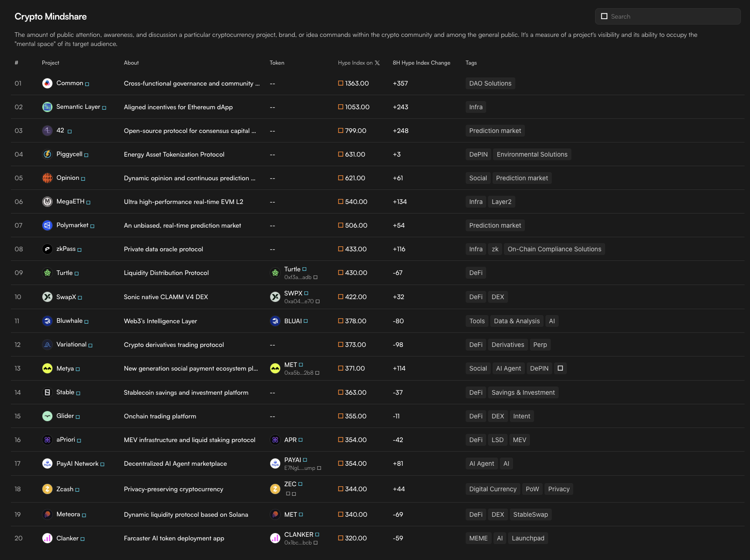The height and width of the screenshot is (560, 750).
Task: Select the Polymarket project logo
Action: point(47,225)
